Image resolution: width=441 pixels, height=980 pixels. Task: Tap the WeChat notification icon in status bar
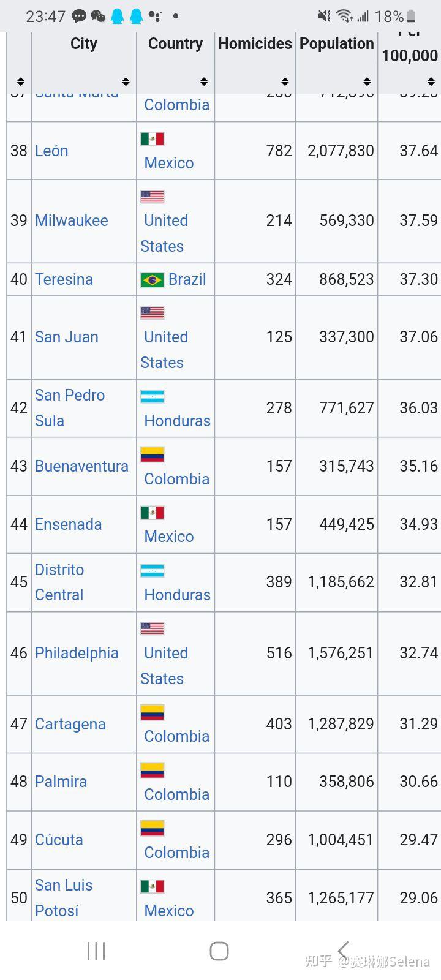pyautogui.click(x=98, y=16)
